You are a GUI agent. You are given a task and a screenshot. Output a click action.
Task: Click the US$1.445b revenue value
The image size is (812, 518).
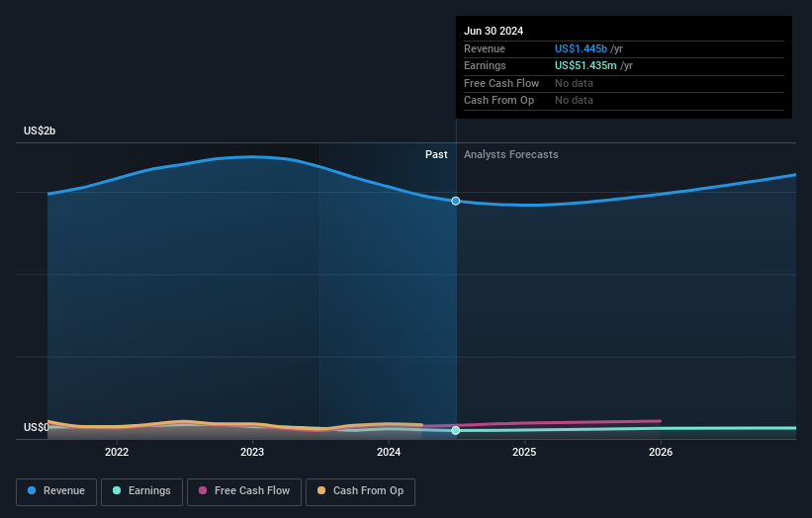click(x=581, y=48)
